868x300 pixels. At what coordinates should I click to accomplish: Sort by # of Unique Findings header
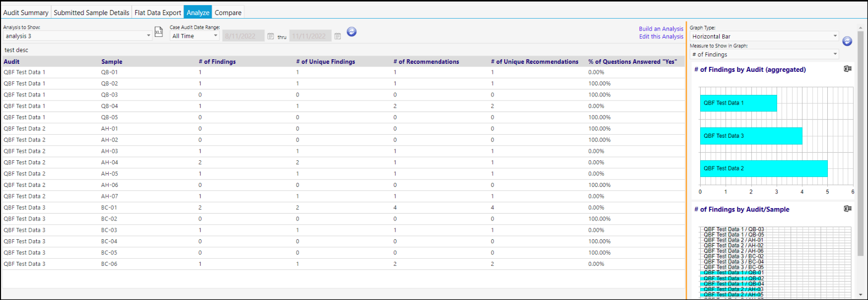(x=326, y=62)
